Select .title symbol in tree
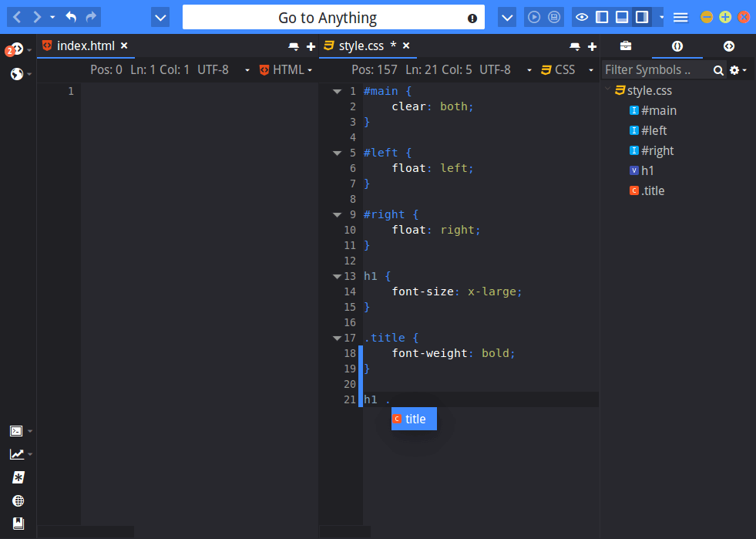 (x=653, y=190)
